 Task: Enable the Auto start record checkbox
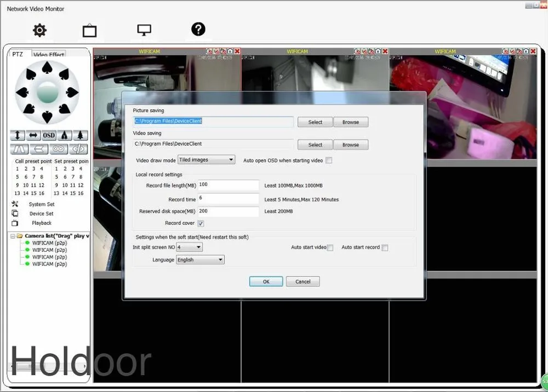pyautogui.click(x=385, y=248)
